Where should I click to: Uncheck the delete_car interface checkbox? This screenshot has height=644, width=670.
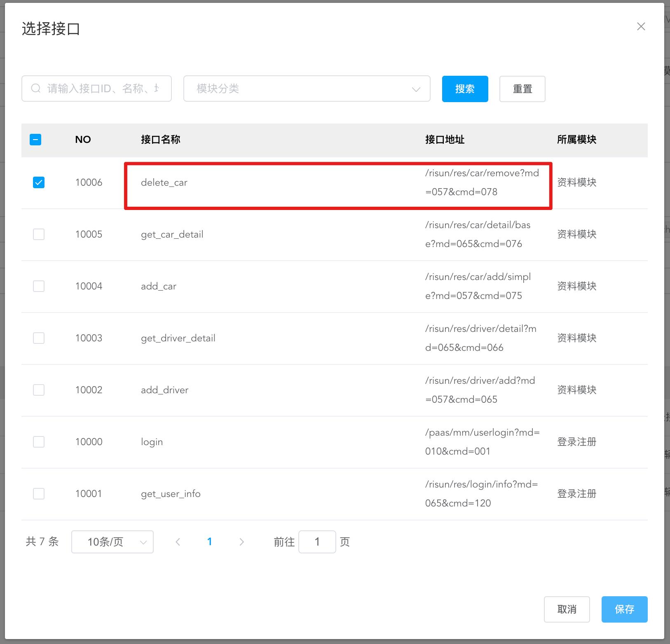click(38, 182)
